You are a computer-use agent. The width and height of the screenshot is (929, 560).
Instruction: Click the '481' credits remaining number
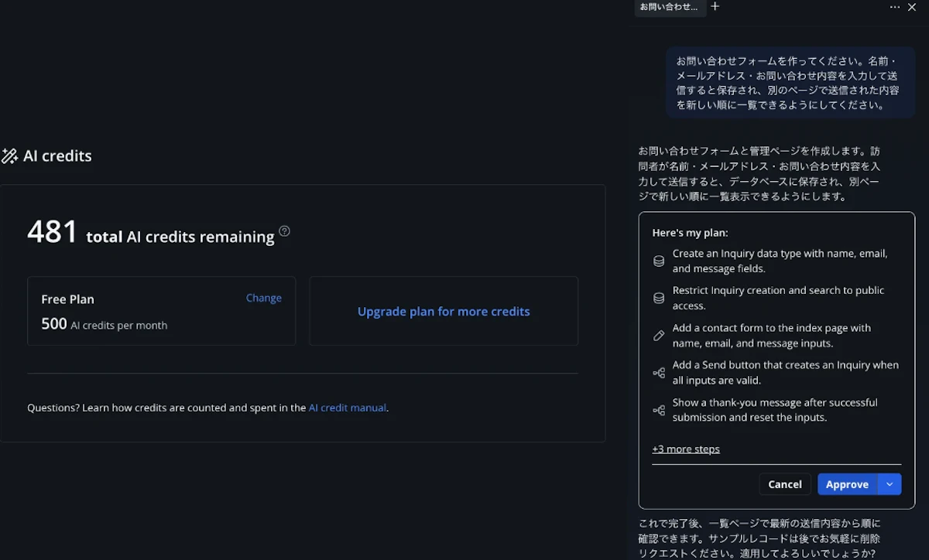[53, 232]
